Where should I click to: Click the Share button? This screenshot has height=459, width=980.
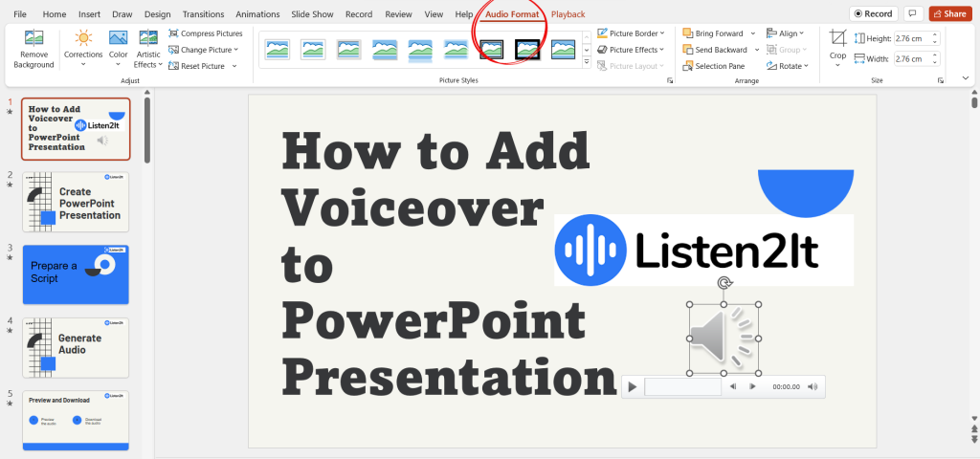[x=950, y=13]
